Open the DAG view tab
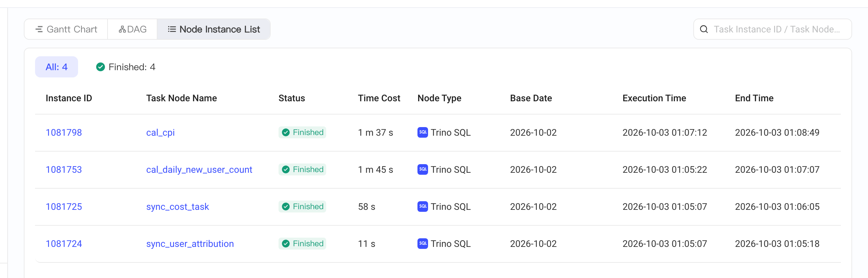Image resolution: width=868 pixels, height=278 pixels. tap(132, 29)
